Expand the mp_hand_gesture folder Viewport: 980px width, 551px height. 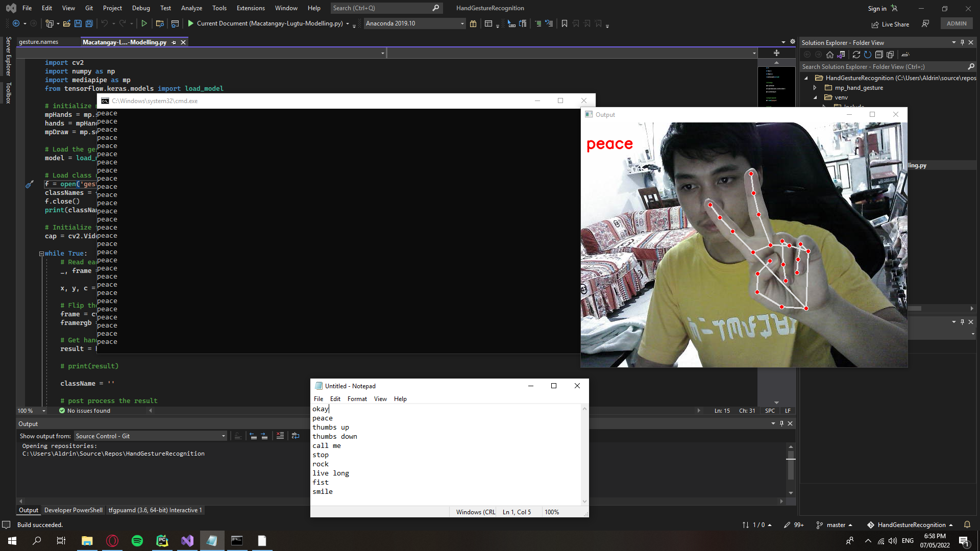815,88
